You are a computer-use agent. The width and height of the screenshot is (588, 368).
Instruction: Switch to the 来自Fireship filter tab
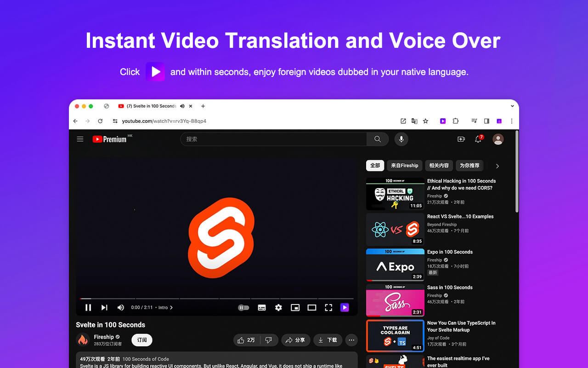point(404,166)
